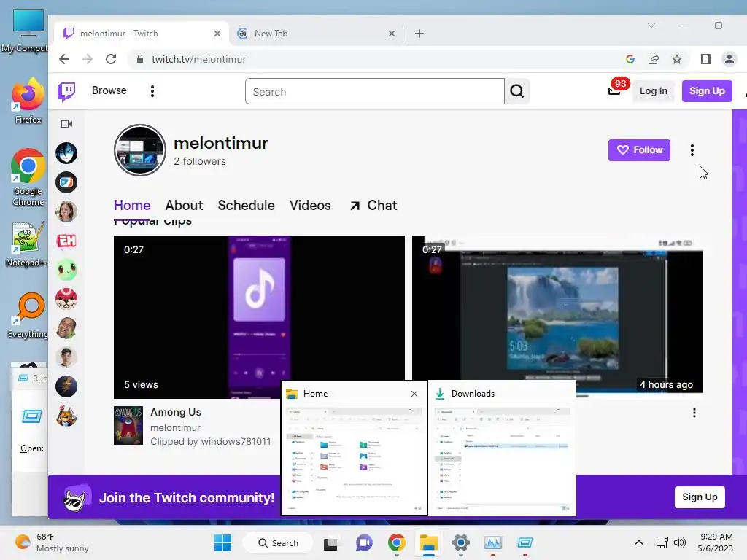Go back in browser history
The image size is (747, 560).
[x=64, y=59]
